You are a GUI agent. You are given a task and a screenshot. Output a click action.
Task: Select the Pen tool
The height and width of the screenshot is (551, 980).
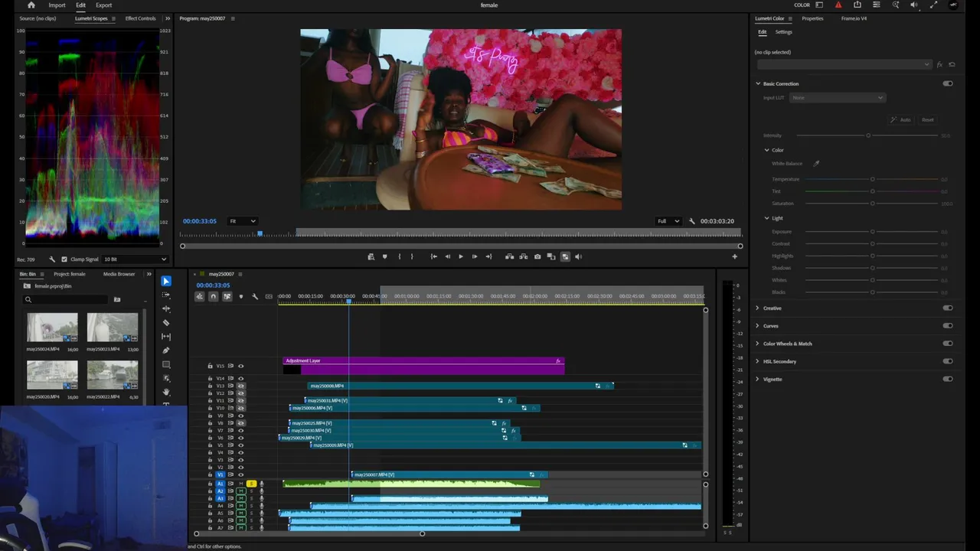(166, 350)
